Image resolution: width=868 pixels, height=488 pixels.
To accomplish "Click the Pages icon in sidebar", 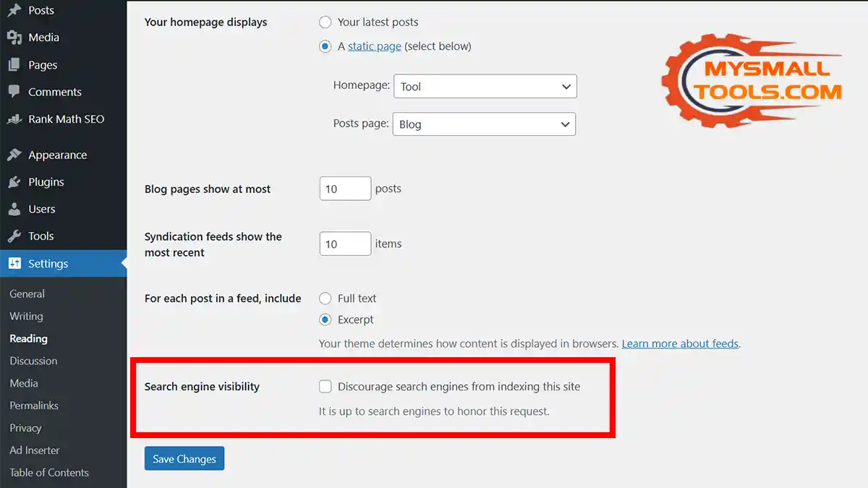I will point(14,65).
